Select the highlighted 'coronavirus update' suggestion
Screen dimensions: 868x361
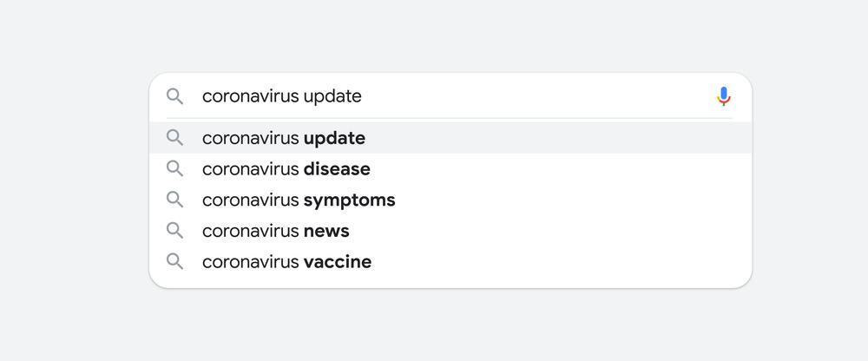(450, 138)
